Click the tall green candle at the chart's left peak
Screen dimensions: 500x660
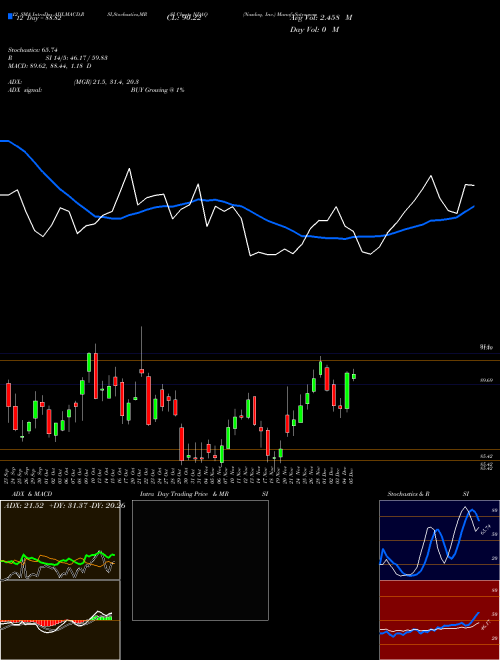pyautogui.click(x=89, y=362)
